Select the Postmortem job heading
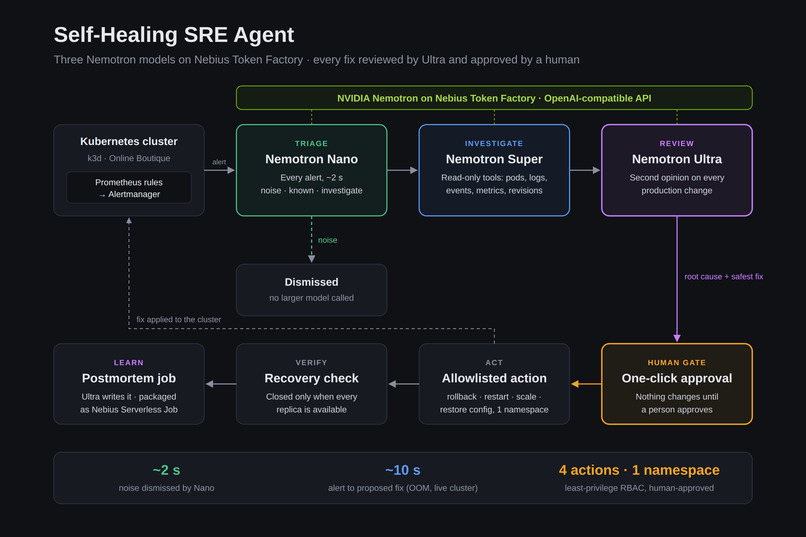Image resolution: width=806 pixels, height=537 pixels. tap(129, 378)
